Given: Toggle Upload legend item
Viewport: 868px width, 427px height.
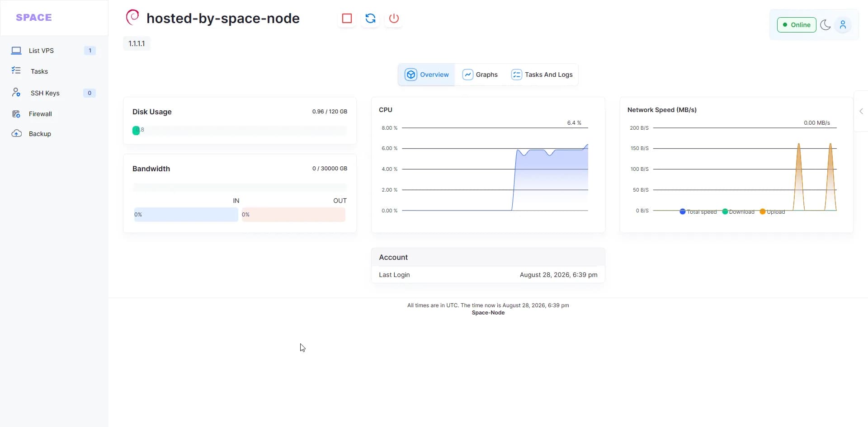Looking at the screenshot, I should pyautogui.click(x=772, y=212).
